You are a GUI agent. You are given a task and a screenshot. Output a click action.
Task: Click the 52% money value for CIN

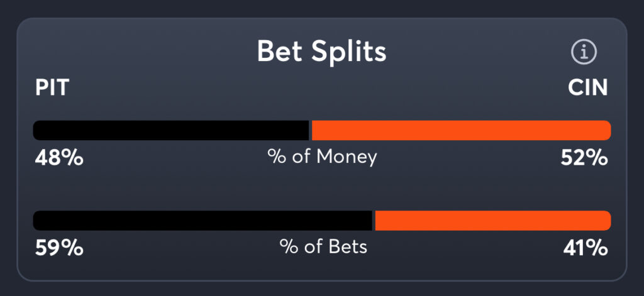(x=584, y=158)
